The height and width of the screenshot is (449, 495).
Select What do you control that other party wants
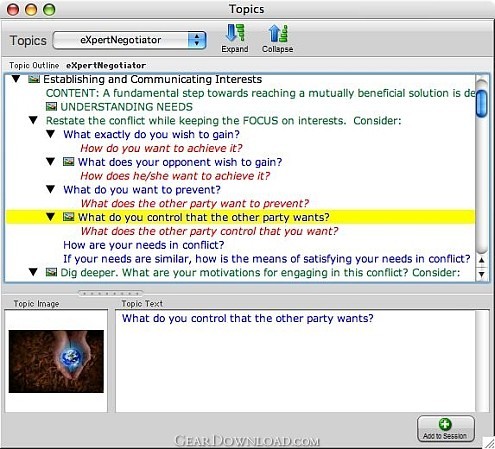(x=204, y=217)
